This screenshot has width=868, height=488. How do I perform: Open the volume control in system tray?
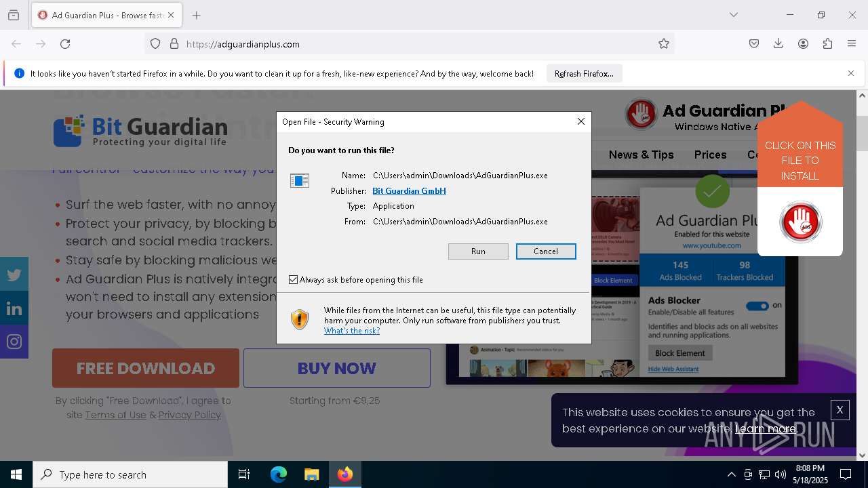pyautogui.click(x=781, y=474)
